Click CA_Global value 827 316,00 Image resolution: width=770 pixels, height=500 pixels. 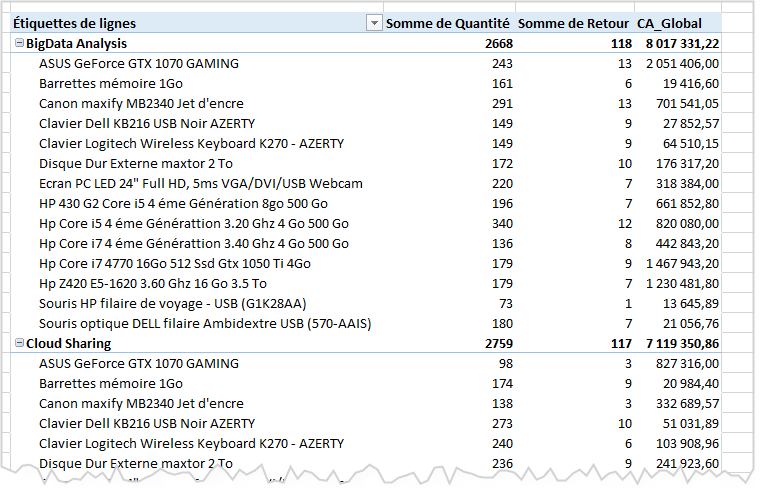[688, 363]
